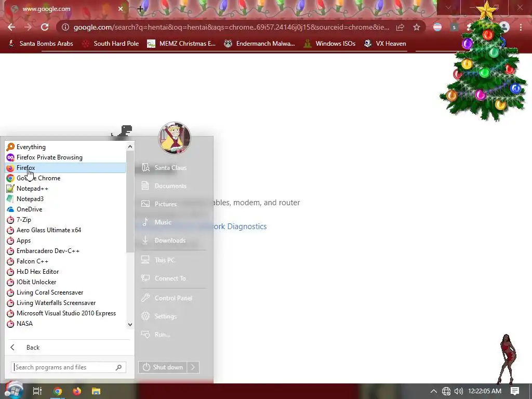Open OneDrive from the programs list

click(65, 209)
